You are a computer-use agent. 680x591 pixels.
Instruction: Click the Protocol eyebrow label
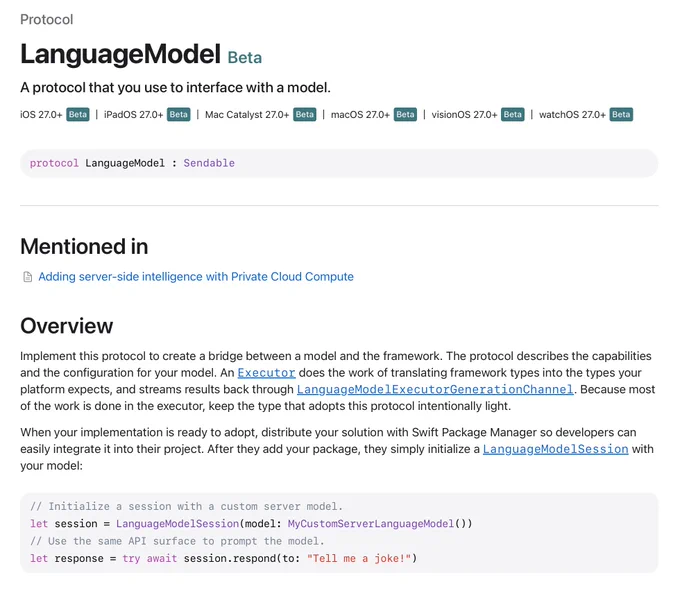[46, 20]
